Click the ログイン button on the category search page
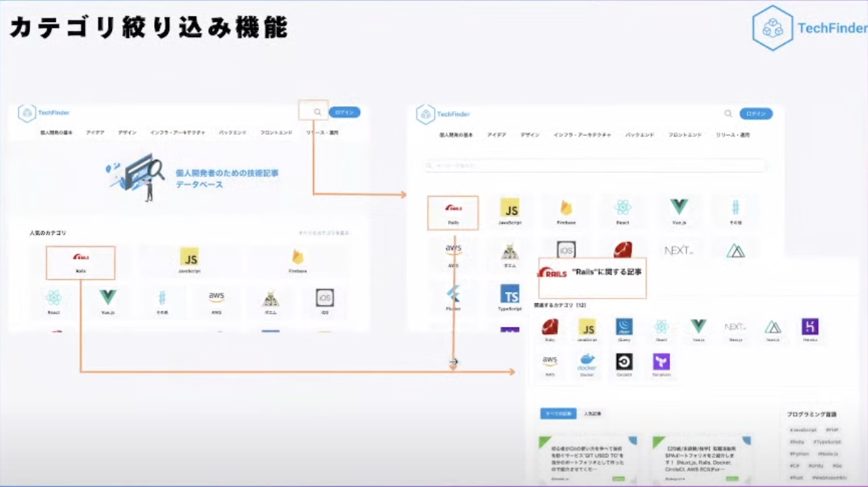 (x=756, y=114)
